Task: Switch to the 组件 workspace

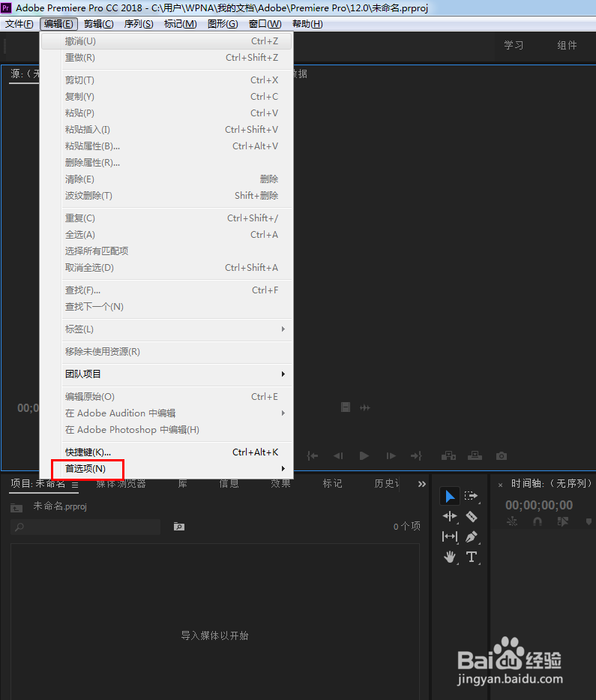Action: coord(567,45)
